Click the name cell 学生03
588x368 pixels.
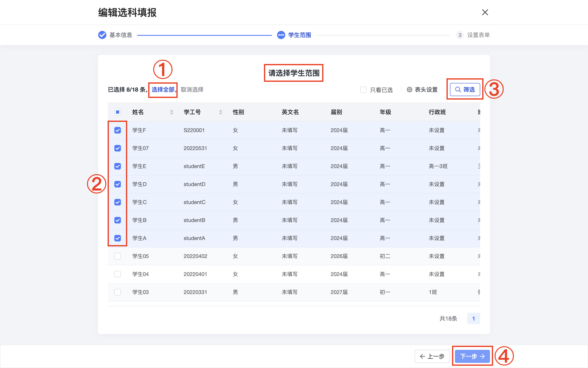(x=140, y=292)
